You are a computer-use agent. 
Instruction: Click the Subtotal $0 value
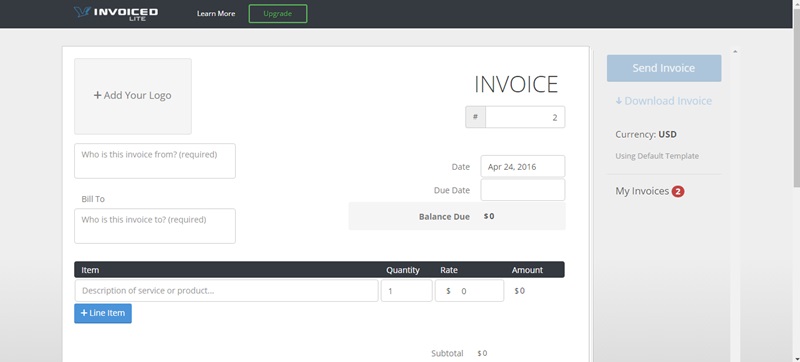click(482, 353)
